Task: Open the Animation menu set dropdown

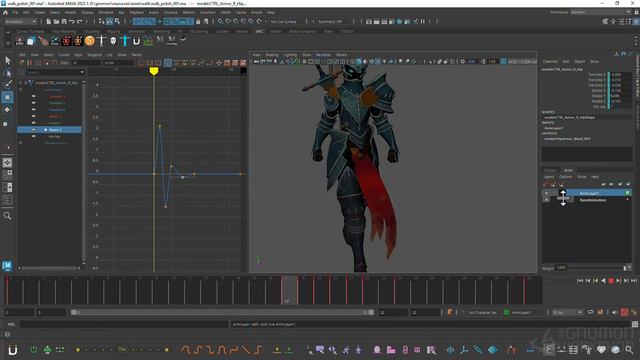Action: coord(21,21)
